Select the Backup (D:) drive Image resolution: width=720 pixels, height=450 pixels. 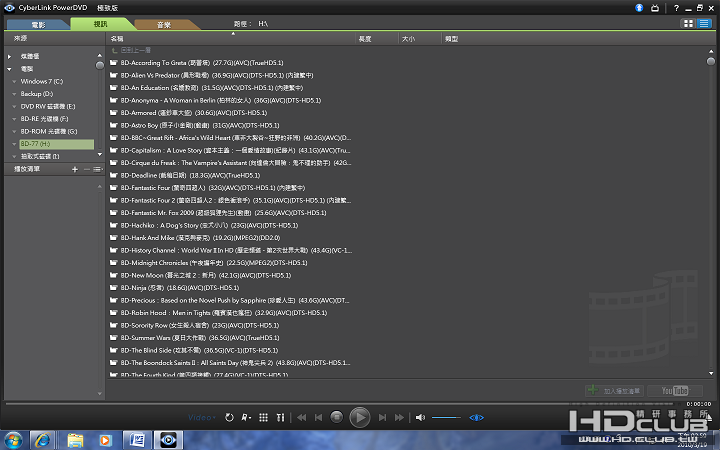click(37, 94)
